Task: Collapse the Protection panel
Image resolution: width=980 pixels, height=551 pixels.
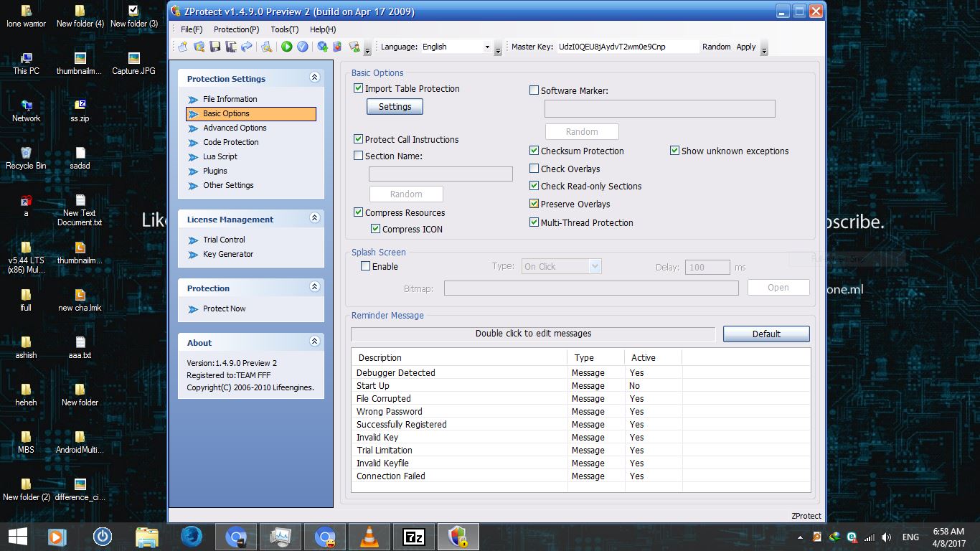Action: coord(314,286)
